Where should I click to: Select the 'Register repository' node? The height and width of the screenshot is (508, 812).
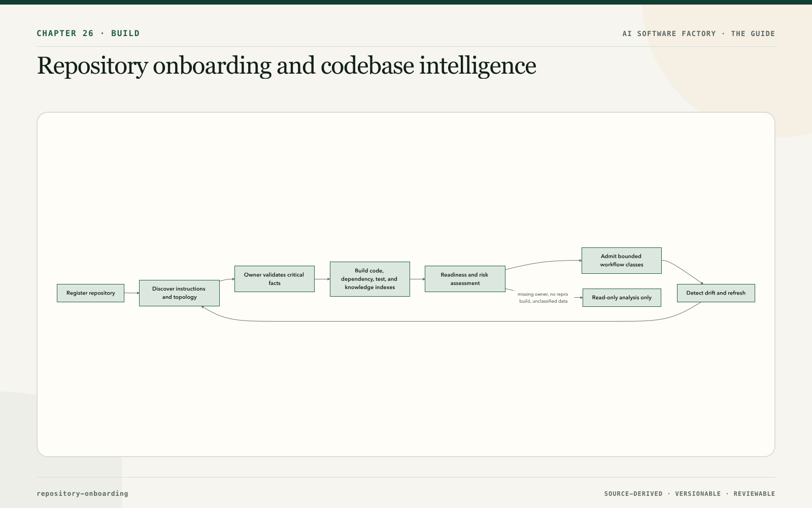(x=90, y=293)
